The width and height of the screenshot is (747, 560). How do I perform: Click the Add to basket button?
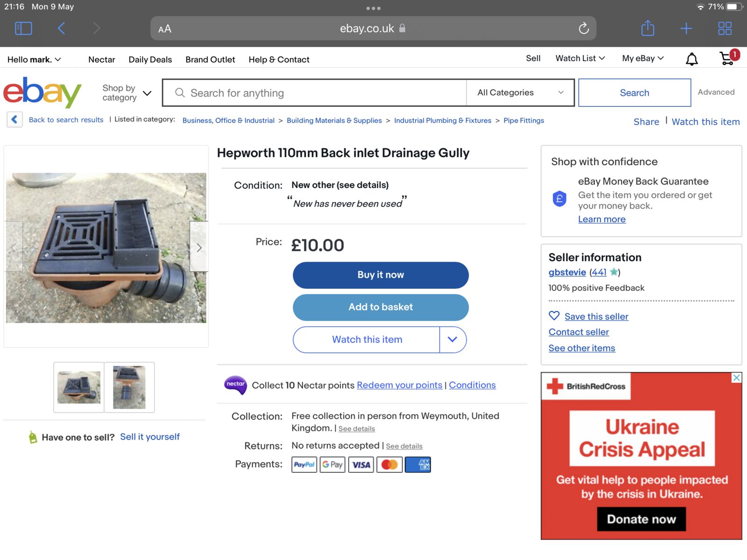[x=381, y=307]
